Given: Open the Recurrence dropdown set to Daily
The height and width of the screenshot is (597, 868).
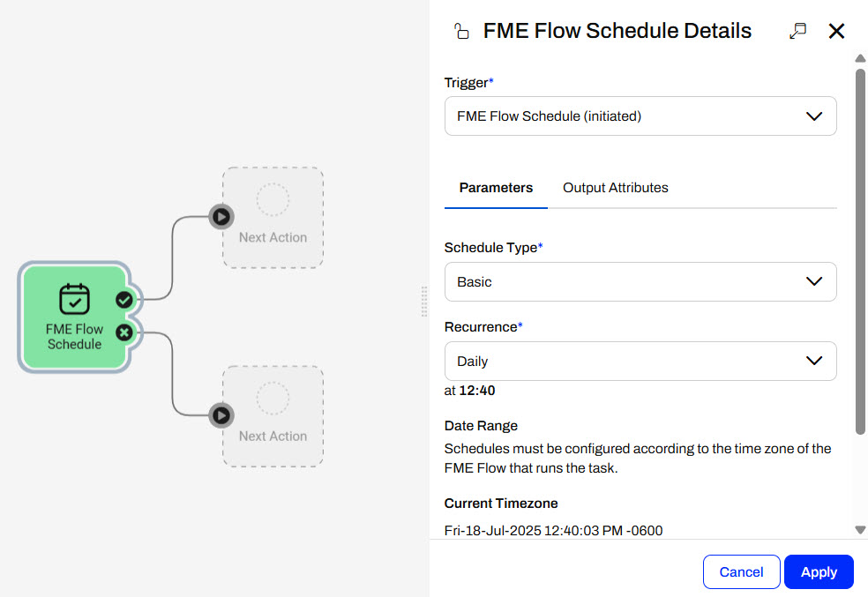Looking at the screenshot, I should click(x=640, y=362).
